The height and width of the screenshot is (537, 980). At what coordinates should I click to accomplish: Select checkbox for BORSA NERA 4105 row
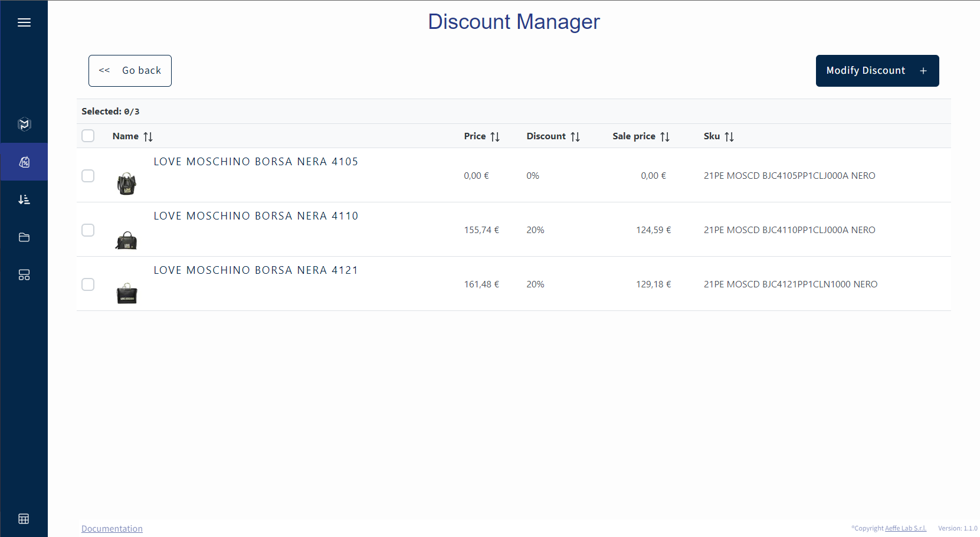pos(88,176)
